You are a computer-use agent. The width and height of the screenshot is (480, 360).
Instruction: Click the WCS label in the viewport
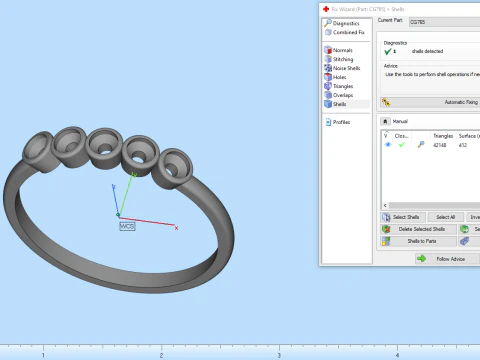click(x=127, y=226)
